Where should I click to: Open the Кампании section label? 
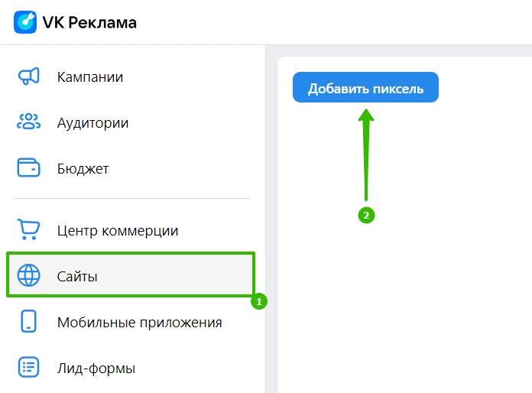90,77
